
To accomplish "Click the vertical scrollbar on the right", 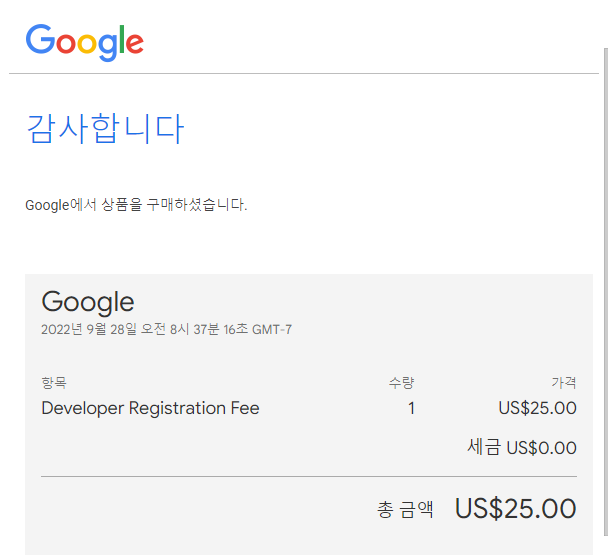I will tap(606, 291).
